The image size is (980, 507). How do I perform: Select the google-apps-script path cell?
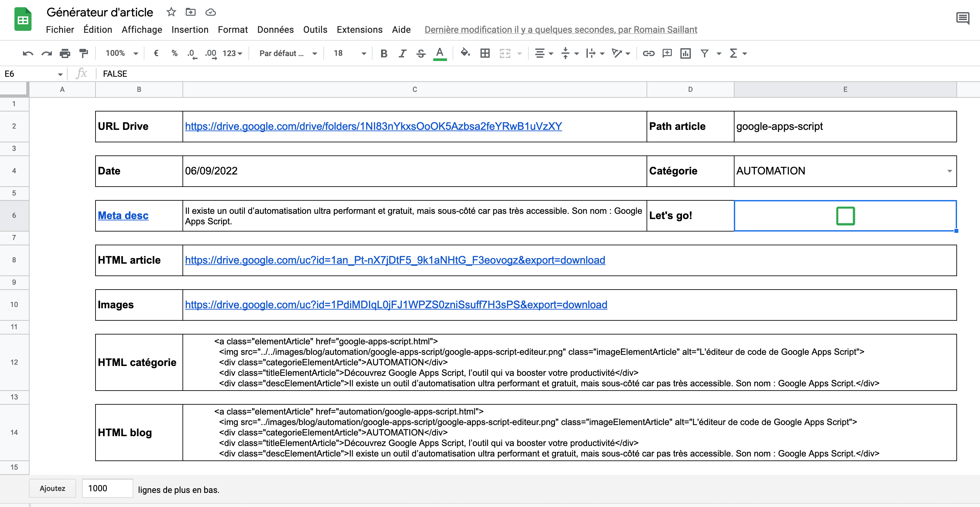[845, 127]
